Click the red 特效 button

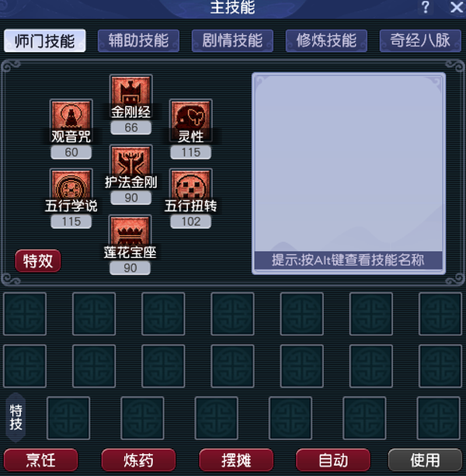[38, 260]
